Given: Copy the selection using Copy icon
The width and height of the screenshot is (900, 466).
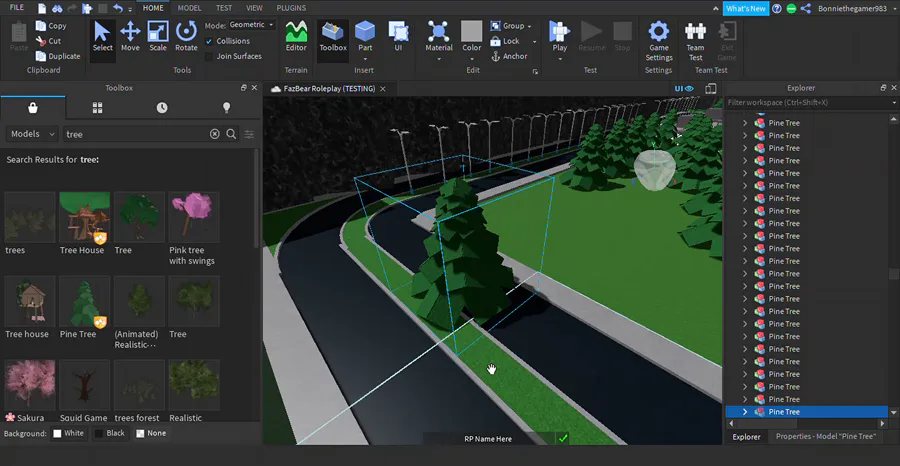Looking at the screenshot, I should coord(41,26).
